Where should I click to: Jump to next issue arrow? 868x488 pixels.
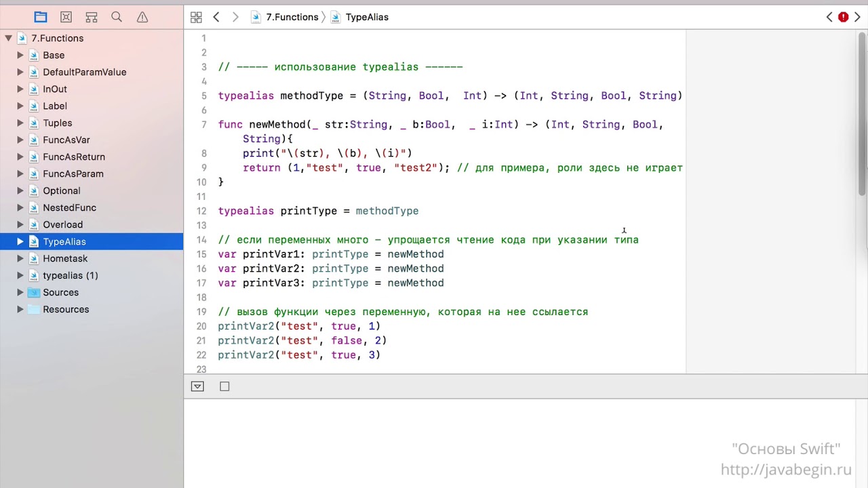(857, 17)
